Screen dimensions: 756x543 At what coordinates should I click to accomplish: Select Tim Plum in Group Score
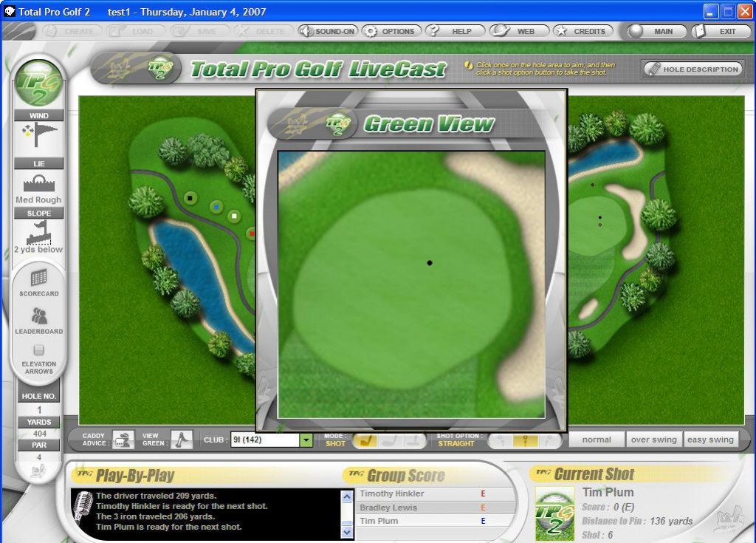436,521
